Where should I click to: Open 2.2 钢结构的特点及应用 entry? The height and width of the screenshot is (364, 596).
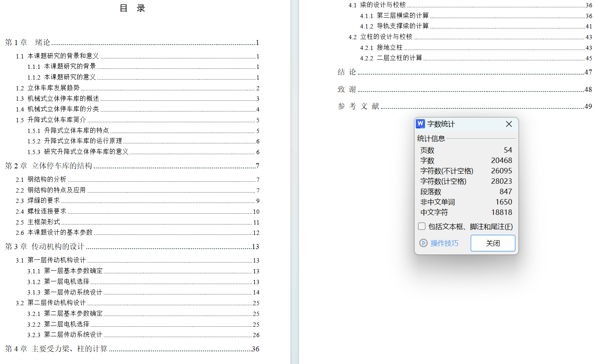[138, 190]
